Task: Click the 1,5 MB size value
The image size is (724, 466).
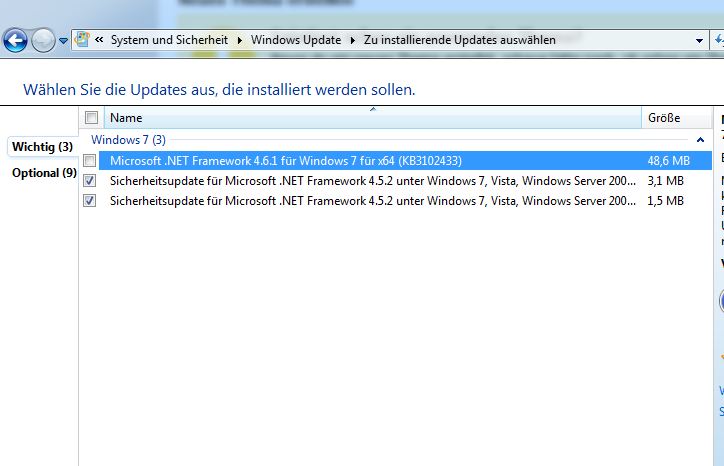Action: [665, 201]
